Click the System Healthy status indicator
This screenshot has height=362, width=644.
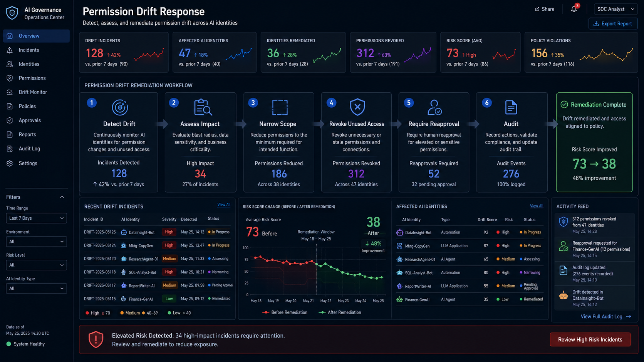[x=25, y=344]
